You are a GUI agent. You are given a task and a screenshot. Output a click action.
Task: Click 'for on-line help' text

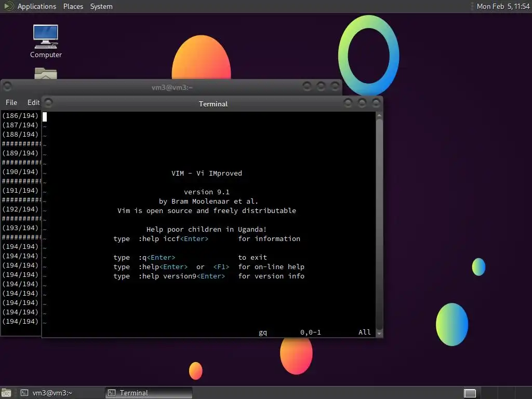tap(271, 267)
